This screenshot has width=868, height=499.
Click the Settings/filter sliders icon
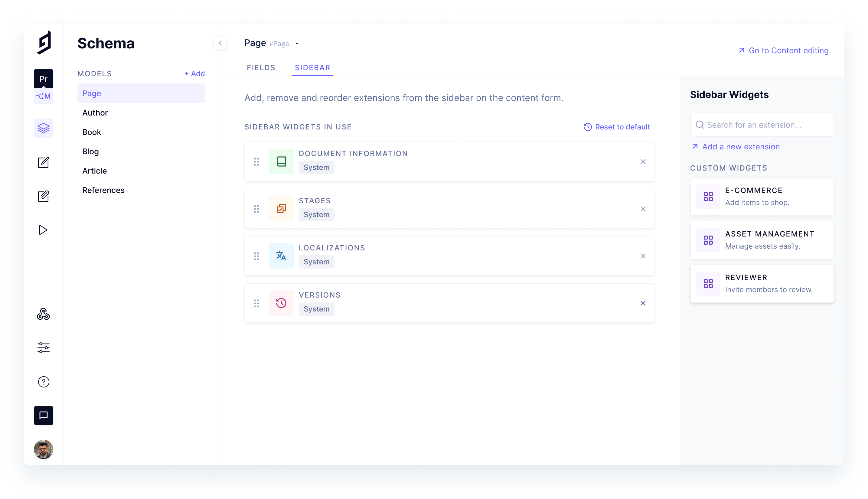43,348
